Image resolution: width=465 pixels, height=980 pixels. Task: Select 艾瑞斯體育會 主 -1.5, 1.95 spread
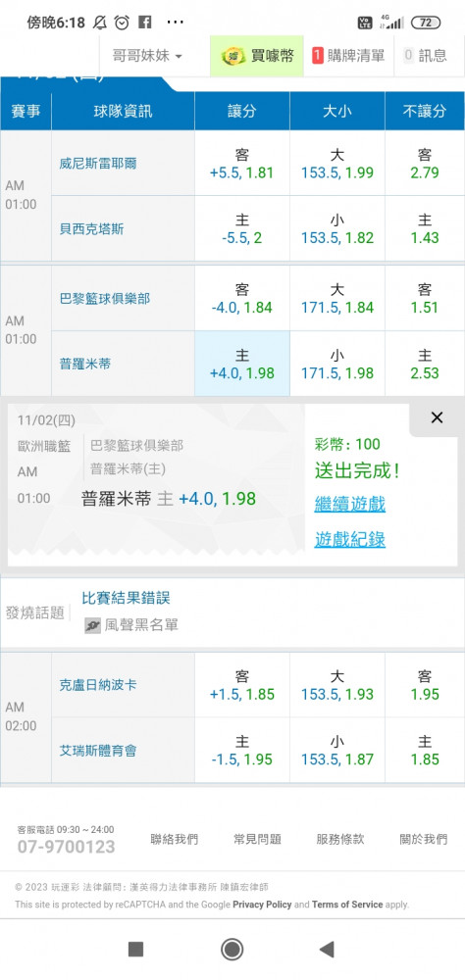[242, 750]
